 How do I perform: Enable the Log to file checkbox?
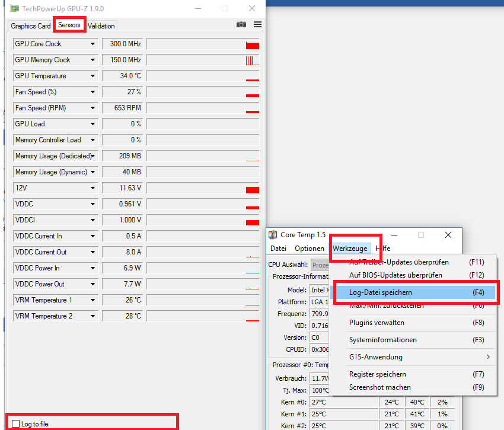(x=15, y=423)
